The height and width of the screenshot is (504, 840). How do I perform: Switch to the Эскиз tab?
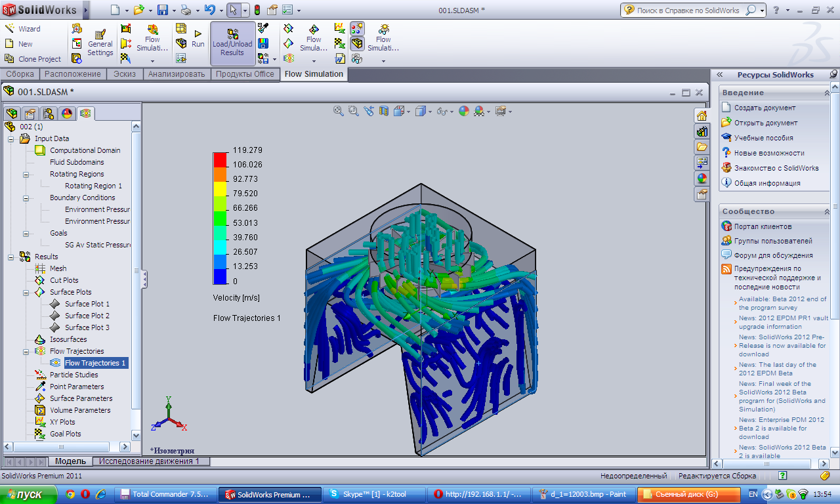124,74
